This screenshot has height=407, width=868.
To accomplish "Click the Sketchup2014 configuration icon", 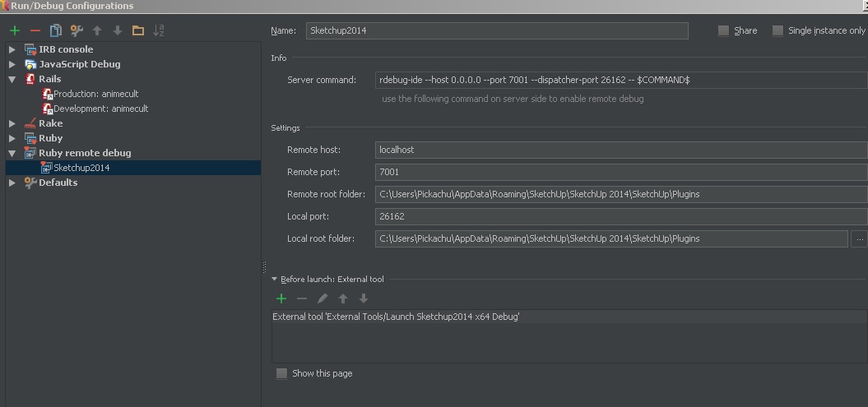I will coord(47,168).
